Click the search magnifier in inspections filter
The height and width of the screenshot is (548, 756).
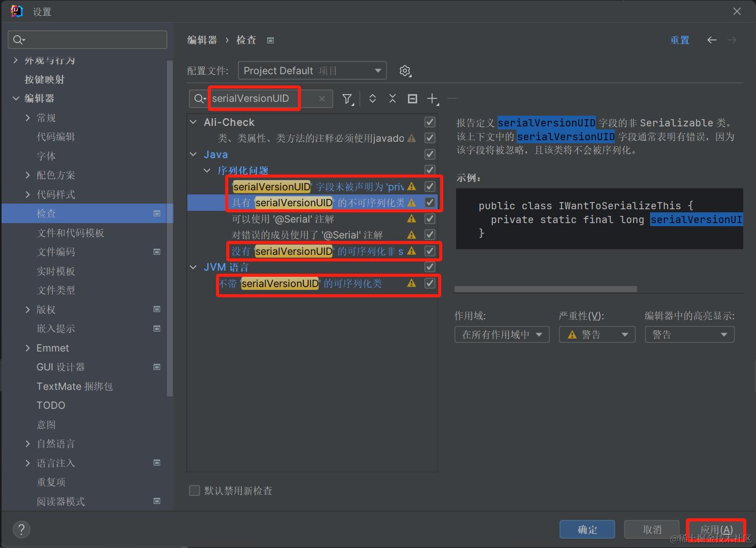[200, 99]
